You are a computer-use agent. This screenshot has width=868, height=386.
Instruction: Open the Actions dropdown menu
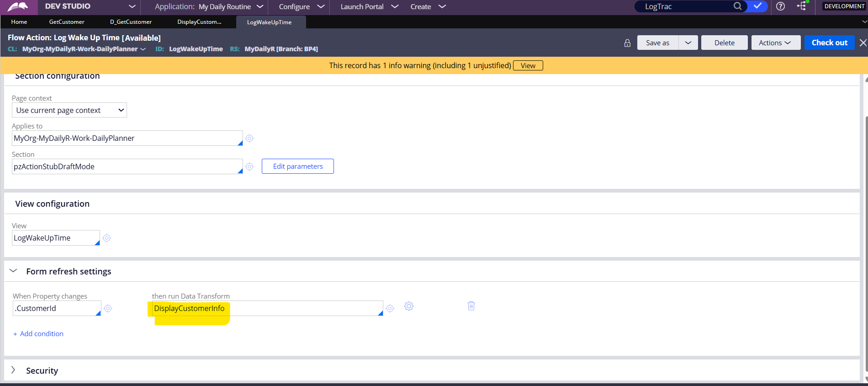tap(775, 43)
